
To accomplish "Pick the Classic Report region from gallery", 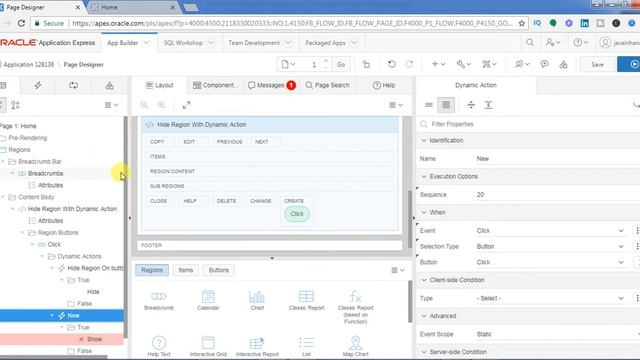I will (306, 300).
